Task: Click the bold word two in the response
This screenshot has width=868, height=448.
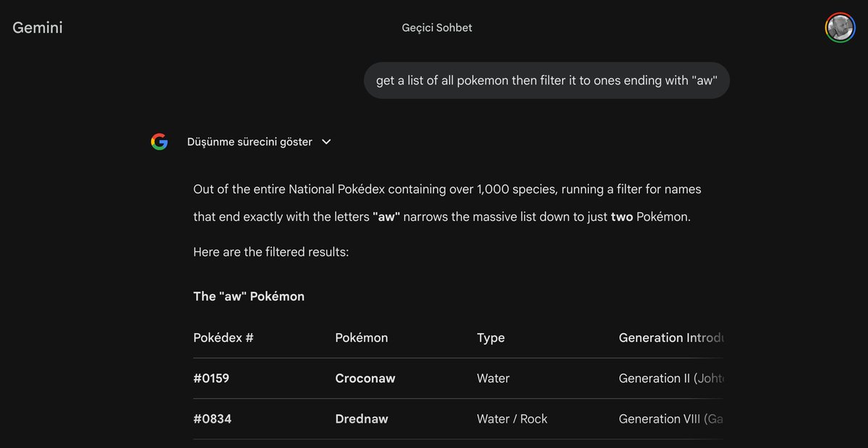Action: [622, 217]
